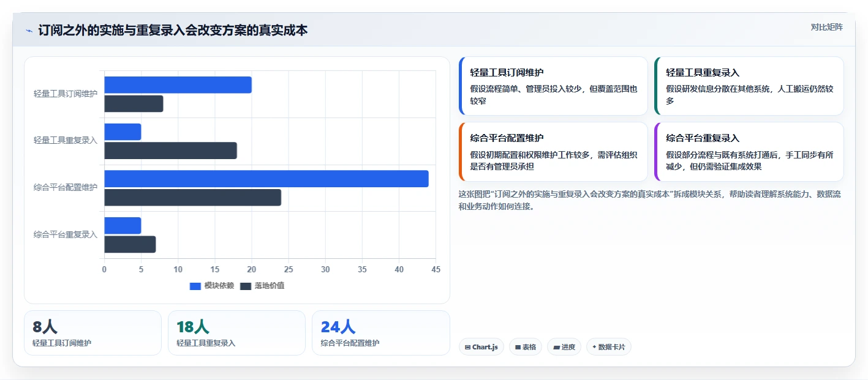Open the purple-edged 综合平台重复录入 info card
The height and width of the screenshot is (380, 868).
click(x=749, y=152)
